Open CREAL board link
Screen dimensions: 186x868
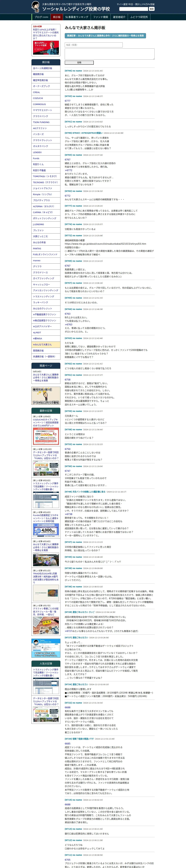coord(46,92)
